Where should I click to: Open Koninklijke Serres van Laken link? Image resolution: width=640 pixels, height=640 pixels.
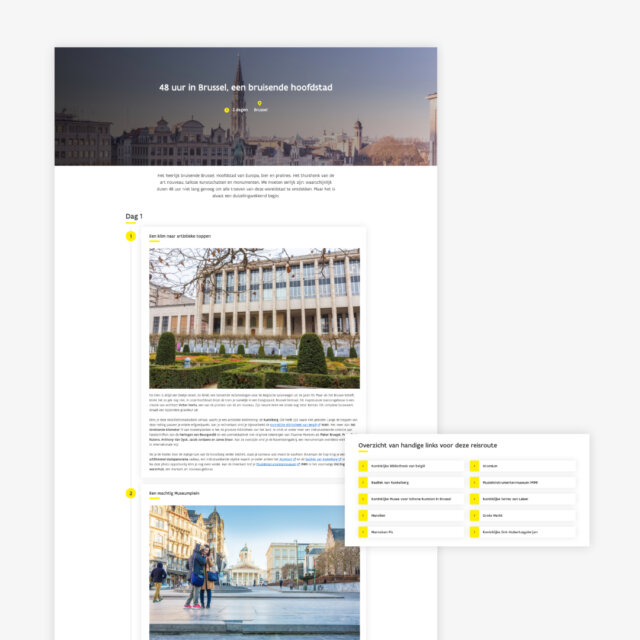click(506, 499)
